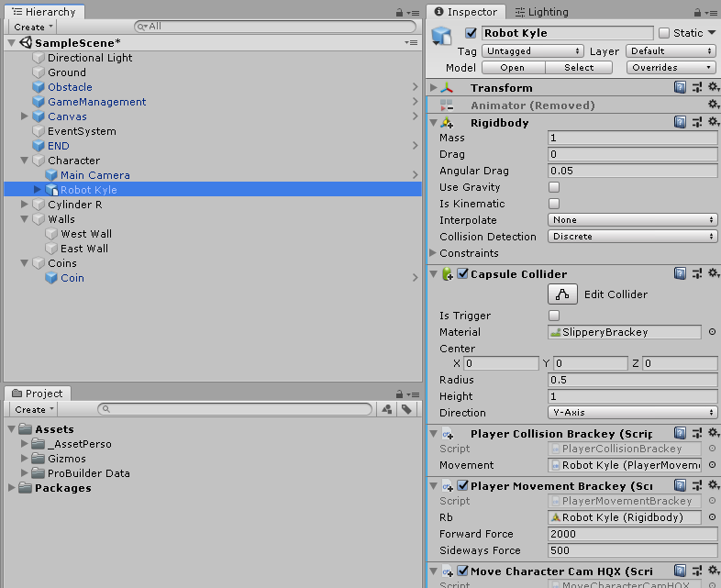Open the Layer dropdown
The width and height of the screenshot is (721, 588).
point(671,51)
